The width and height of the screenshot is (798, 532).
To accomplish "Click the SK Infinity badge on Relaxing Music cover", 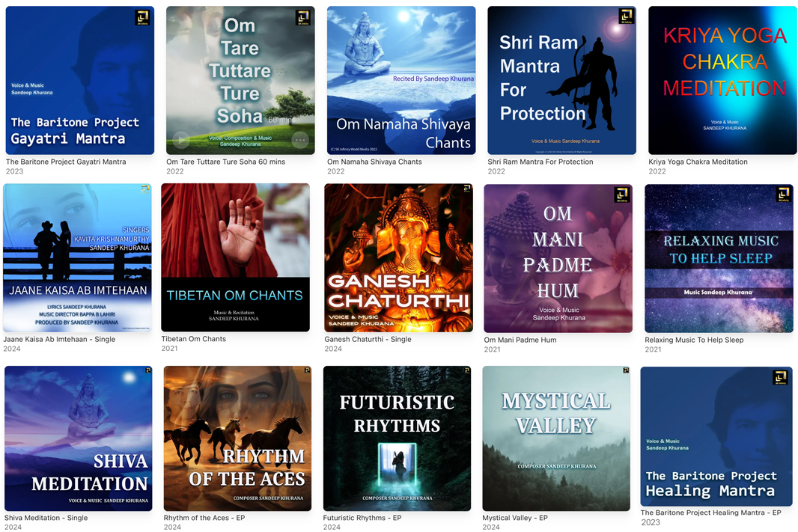I will pyautogui.click(x=783, y=194).
